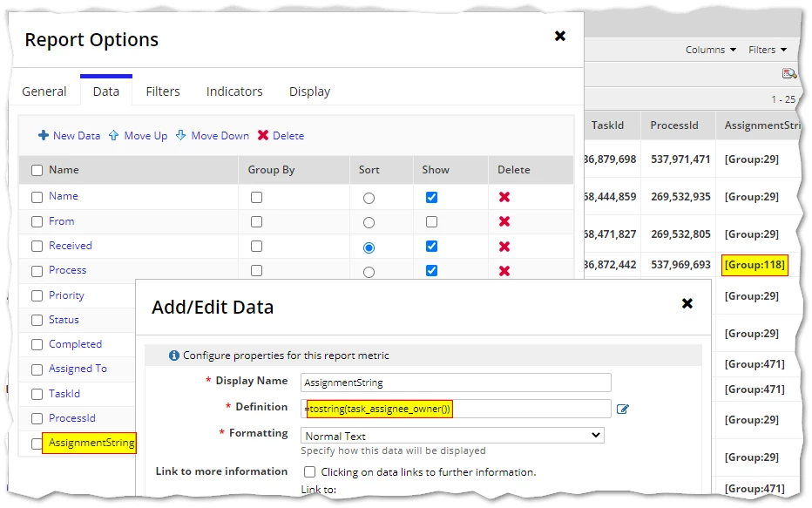Open the Display tab
This screenshot has width=812, height=508.
309,91
